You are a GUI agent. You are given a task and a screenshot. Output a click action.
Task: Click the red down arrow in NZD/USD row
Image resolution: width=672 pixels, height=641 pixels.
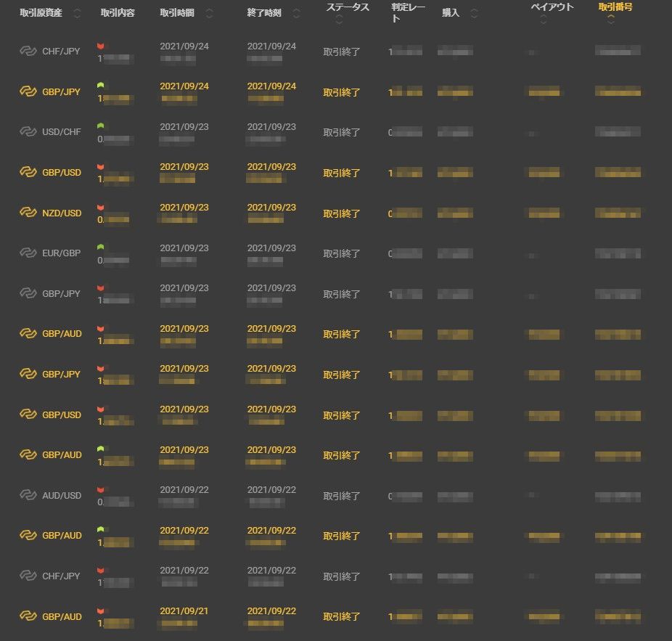(x=101, y=208)
